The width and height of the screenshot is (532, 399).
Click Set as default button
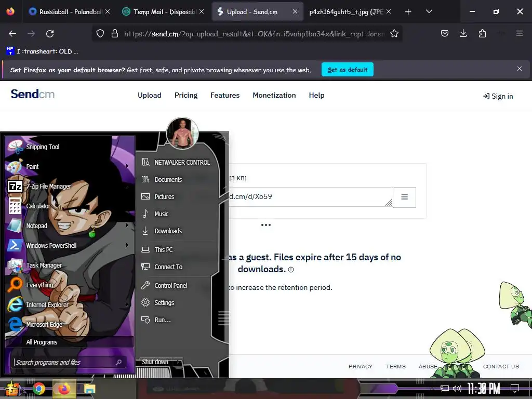[x=348, y=70]
